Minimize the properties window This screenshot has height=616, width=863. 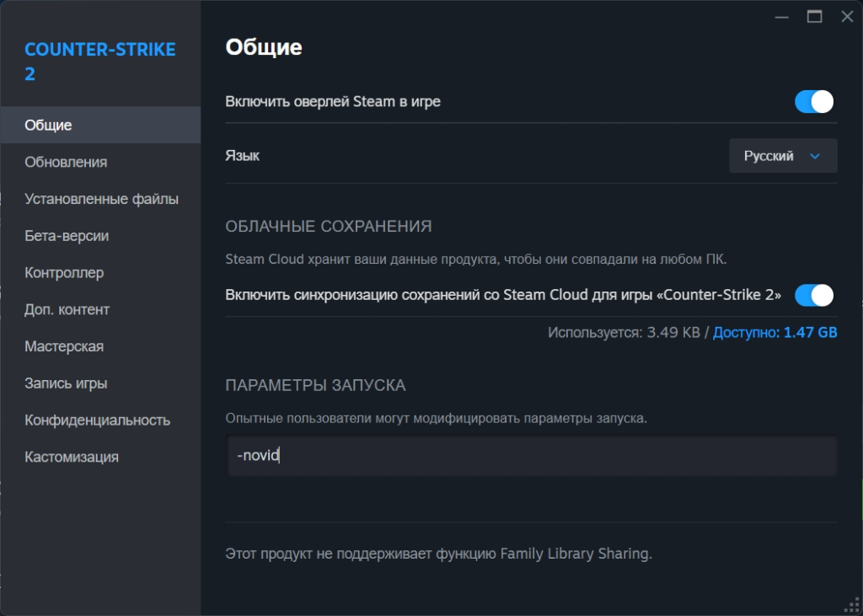click(782, 16)
